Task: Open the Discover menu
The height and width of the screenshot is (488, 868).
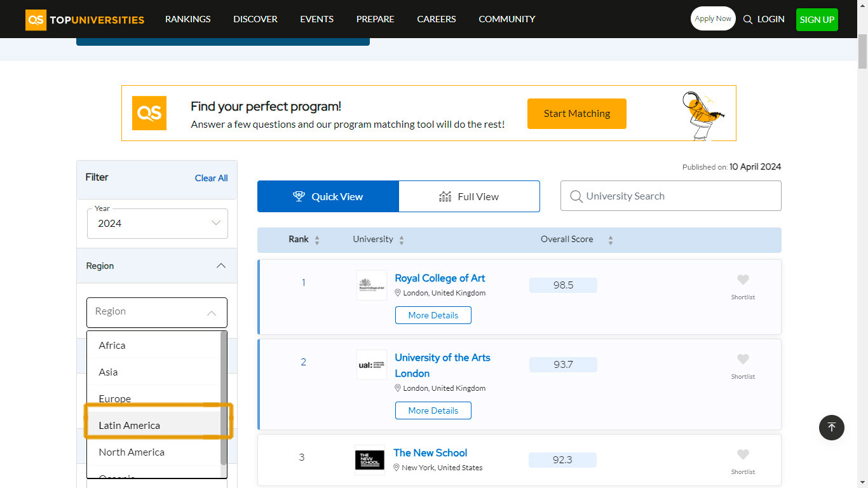Action: click(x=255, y=19)
